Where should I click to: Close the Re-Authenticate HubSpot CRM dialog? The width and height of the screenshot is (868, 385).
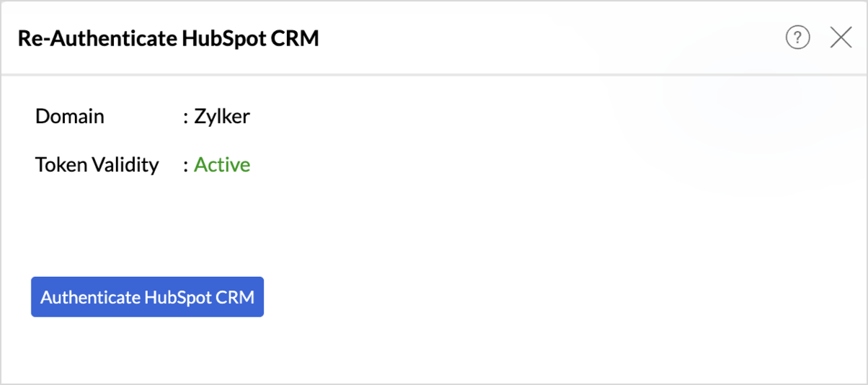click(841, 37)
